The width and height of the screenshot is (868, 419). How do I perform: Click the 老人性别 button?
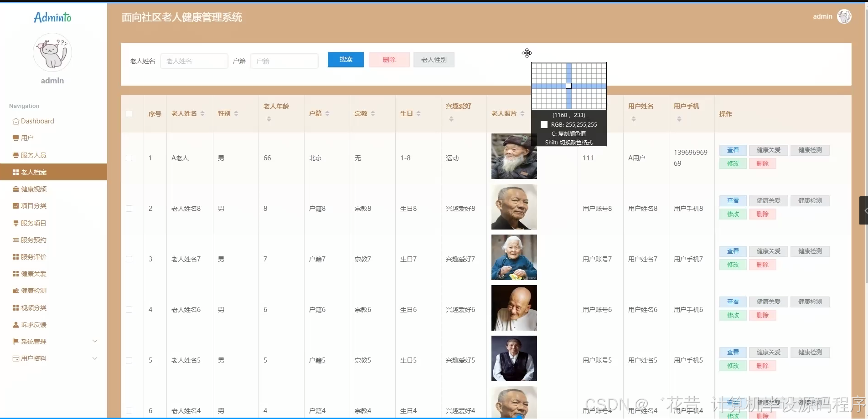[x=434, y=60]
